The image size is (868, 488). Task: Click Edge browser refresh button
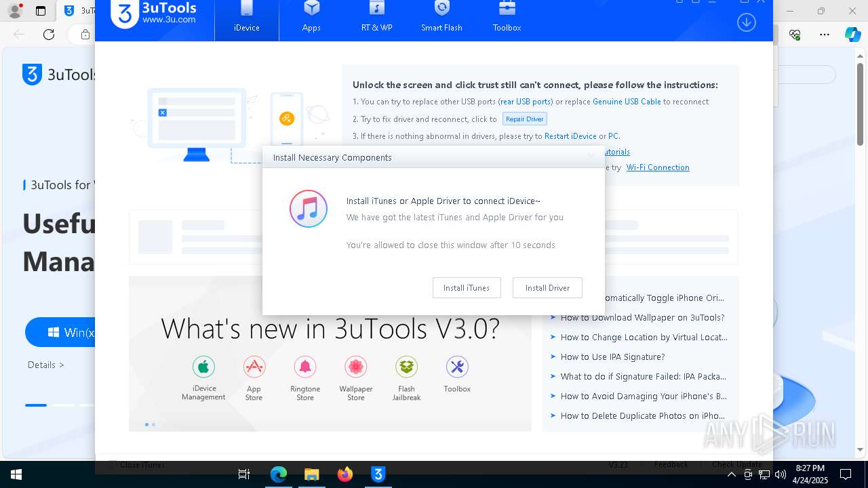(x=49, y=35)
